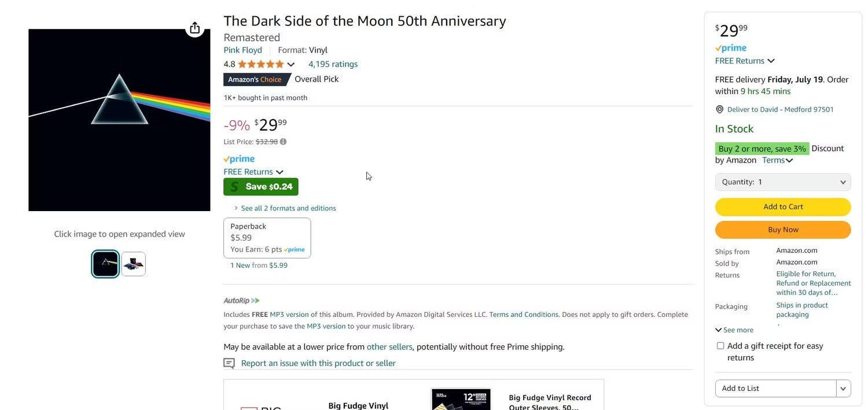Click the green Save $0.24 badge
Screen dimensions: 868x410
coord(261,187)
